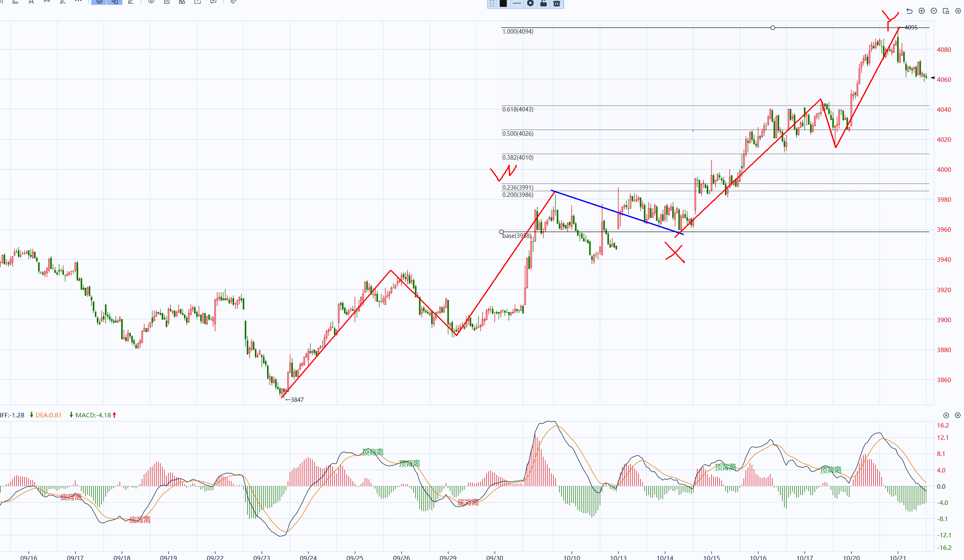Close the MACD indicator panel
This screenshot has width=964, height=560.
point(946,415)
